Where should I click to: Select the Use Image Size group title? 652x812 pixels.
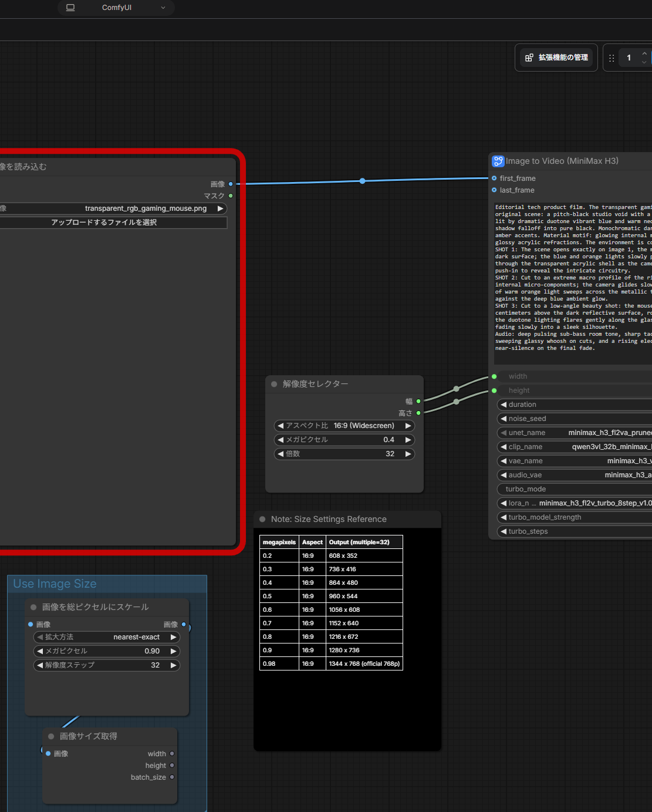tap(55, 584)
